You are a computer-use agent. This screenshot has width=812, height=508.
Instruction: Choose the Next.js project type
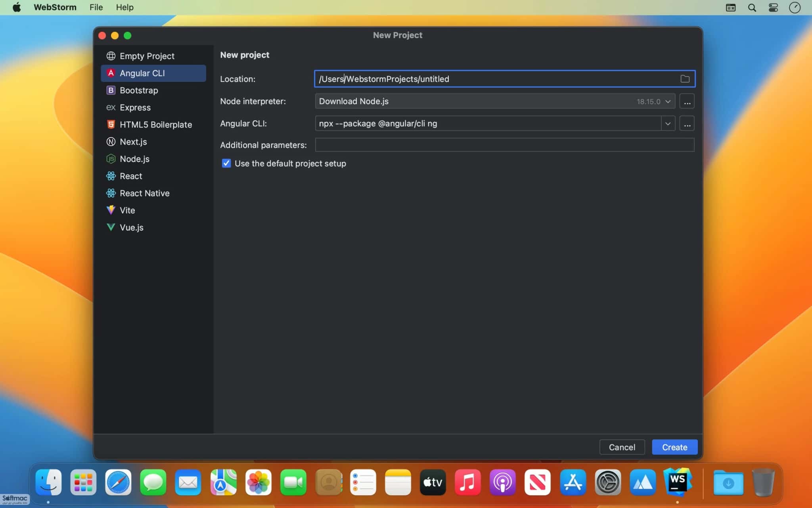click(153, 142)
